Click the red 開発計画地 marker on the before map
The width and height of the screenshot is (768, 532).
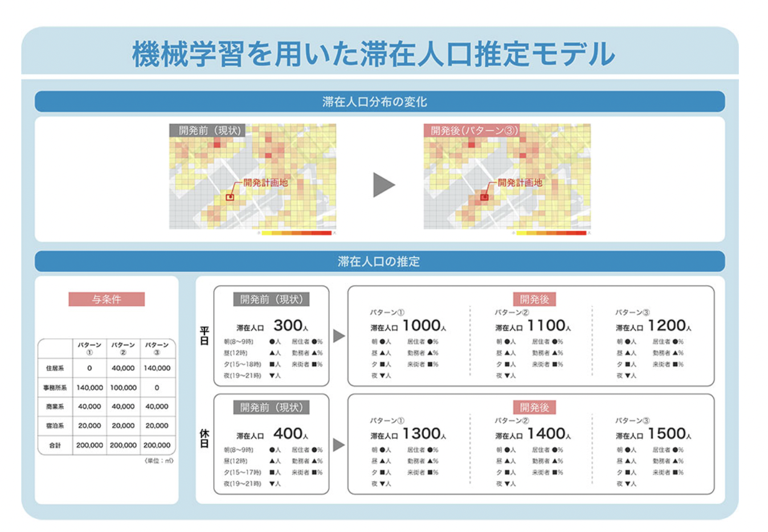point(230,197)
